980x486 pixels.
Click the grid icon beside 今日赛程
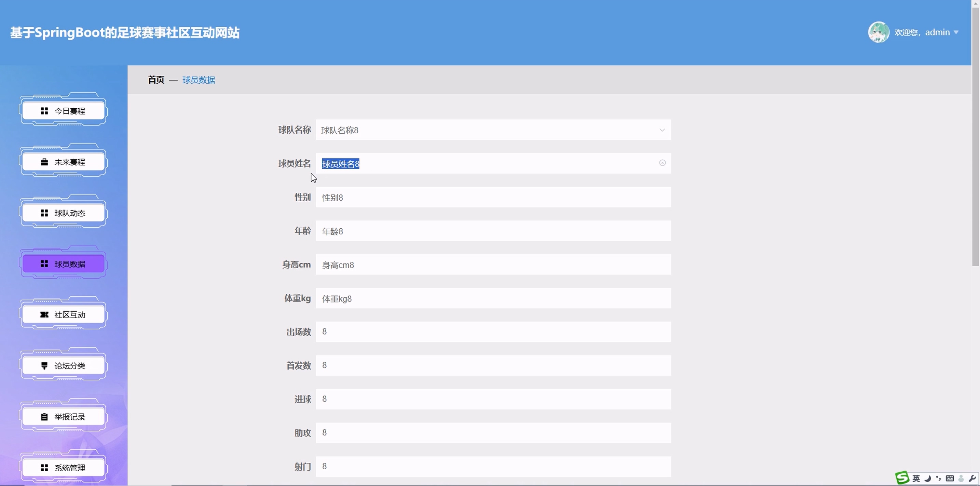pyautogui.click(x=44, y=111)
